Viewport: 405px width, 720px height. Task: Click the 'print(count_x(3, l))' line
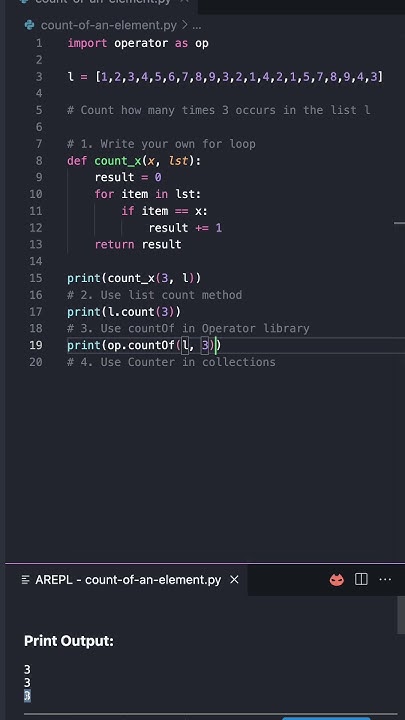[134, 278]
